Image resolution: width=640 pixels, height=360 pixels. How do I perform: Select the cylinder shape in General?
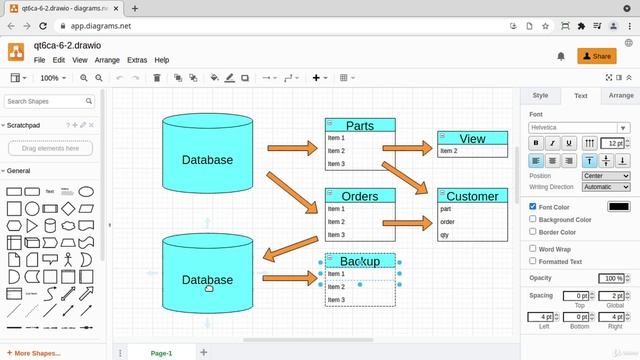[x=50, y=226]
